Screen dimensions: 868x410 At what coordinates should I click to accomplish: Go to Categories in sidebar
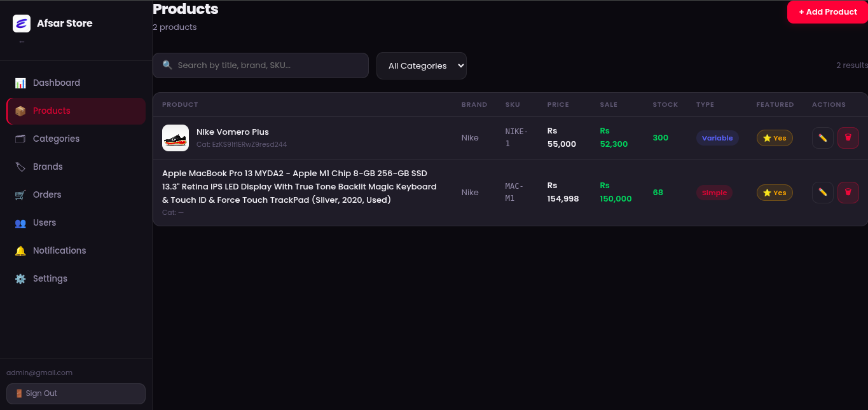76,139
